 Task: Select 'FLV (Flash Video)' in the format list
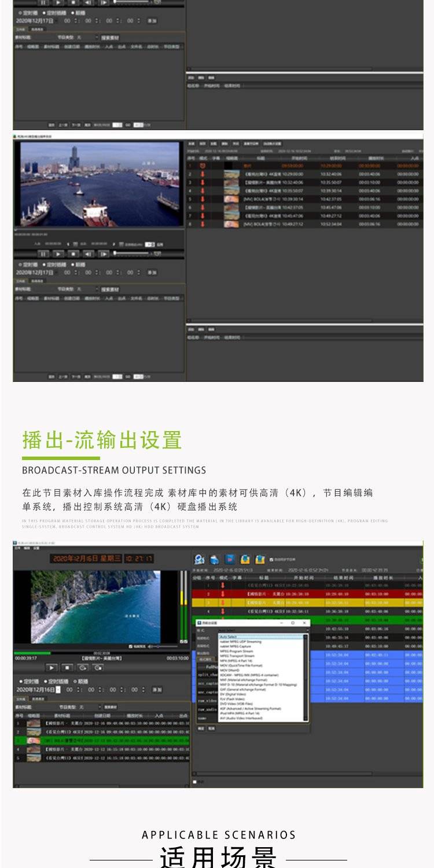tap(233, 699)
